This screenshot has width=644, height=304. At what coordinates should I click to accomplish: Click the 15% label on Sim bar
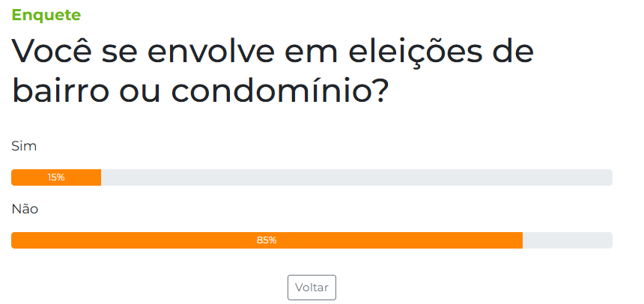pyautogui.click(x=56, y=177)
